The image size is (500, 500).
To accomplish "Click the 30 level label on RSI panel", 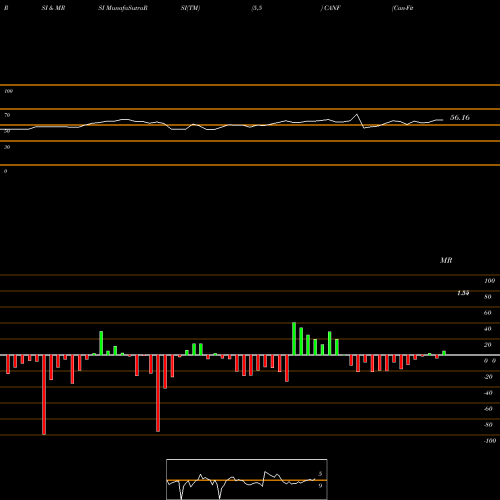I will point(7,147).
